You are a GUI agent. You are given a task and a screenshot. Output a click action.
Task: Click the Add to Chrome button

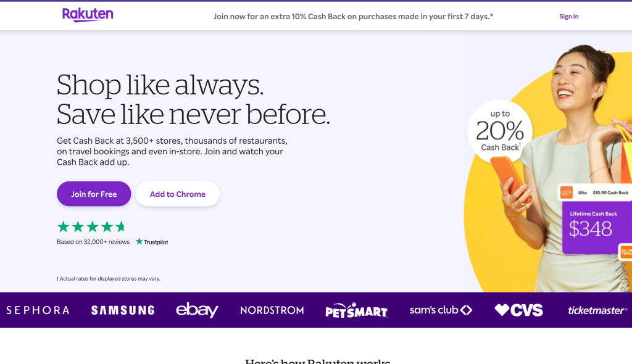point(177,194)
